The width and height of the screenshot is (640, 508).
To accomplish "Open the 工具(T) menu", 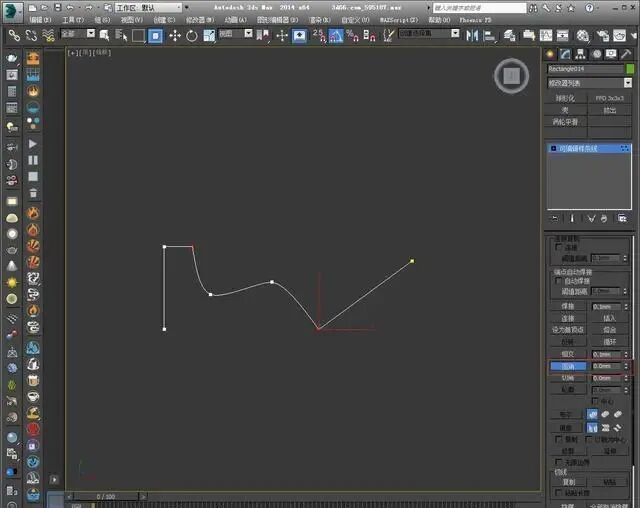I will [73, 20].
